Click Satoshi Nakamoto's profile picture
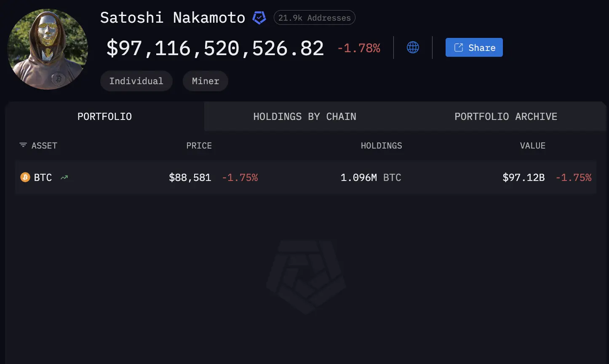This screenshot has height=364, width=609. tap(48, 49)
